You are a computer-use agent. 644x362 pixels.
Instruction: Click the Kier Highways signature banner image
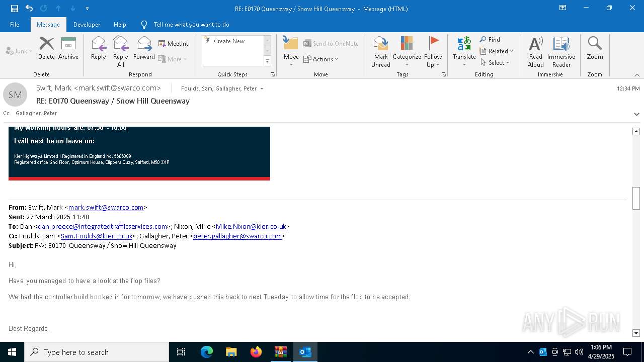click(139, 153)
